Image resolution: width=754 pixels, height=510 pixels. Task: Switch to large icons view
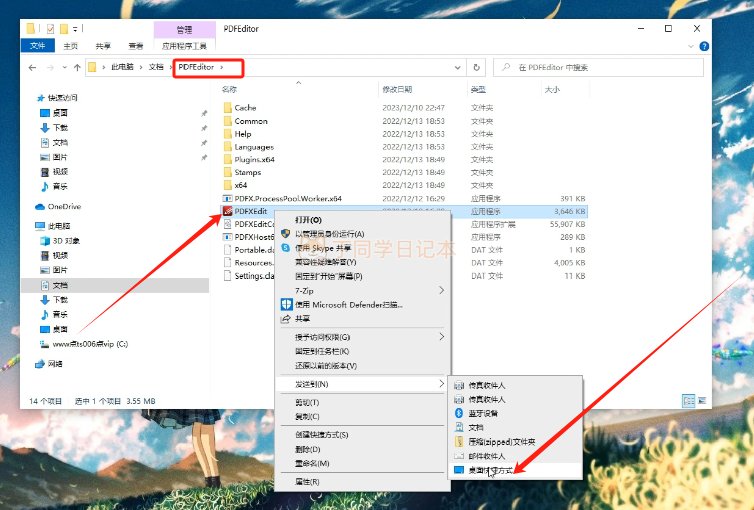point(702,400)
